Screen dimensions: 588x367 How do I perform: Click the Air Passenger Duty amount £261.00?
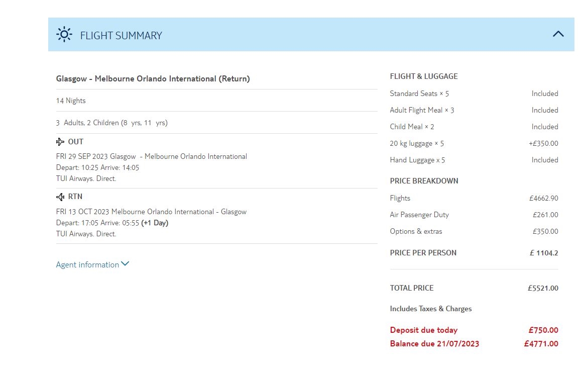click(x=545, y=215)
